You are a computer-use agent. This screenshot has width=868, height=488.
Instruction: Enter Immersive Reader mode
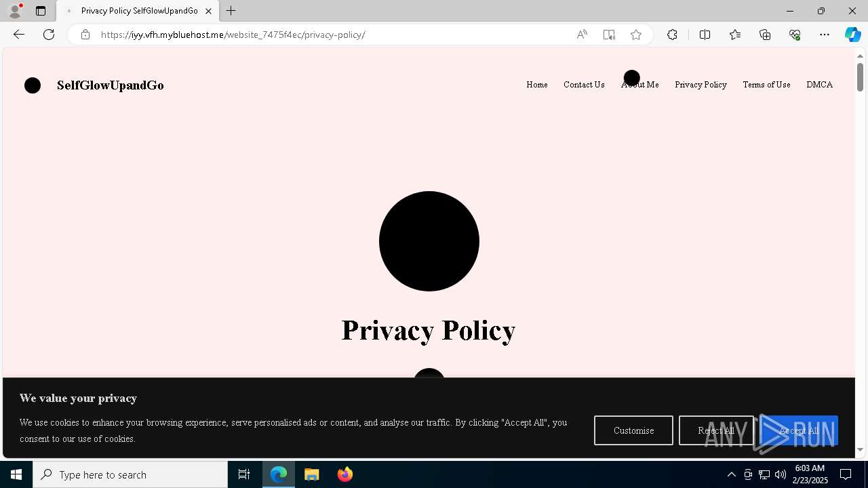tap(609, 35)
